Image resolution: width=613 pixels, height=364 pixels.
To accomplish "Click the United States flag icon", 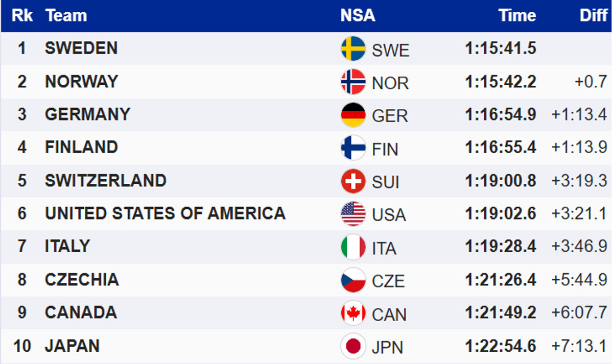I will 353,214.
